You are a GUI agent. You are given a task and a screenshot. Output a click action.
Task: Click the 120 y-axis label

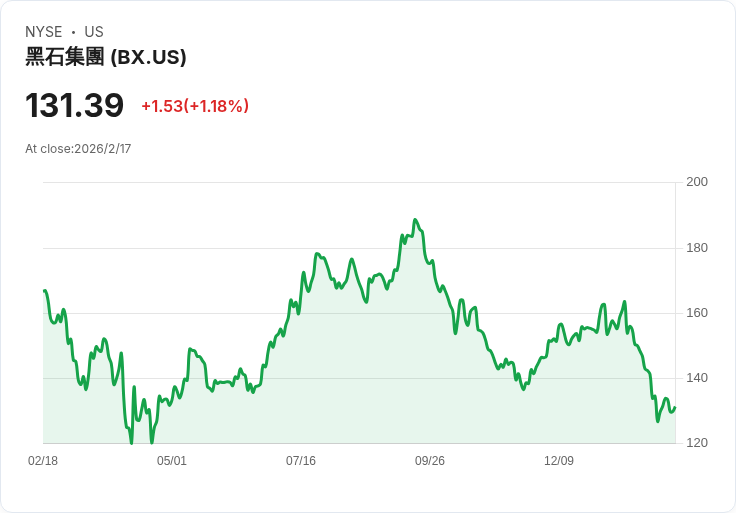(x=697, y=443)
